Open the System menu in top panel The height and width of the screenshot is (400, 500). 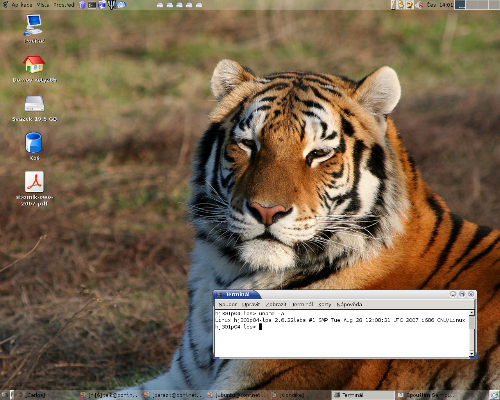click(64, 5)
